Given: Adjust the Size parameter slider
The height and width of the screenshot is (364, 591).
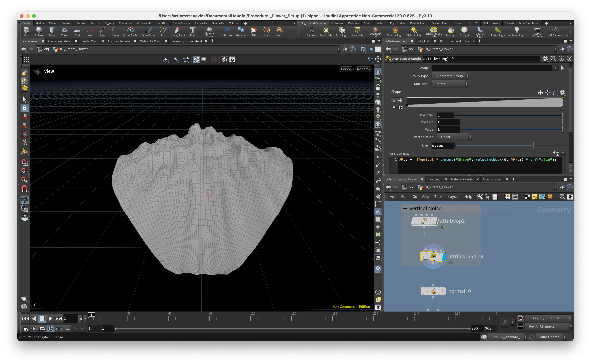Looking at the screenshot, I should click(x=533, y=146).
